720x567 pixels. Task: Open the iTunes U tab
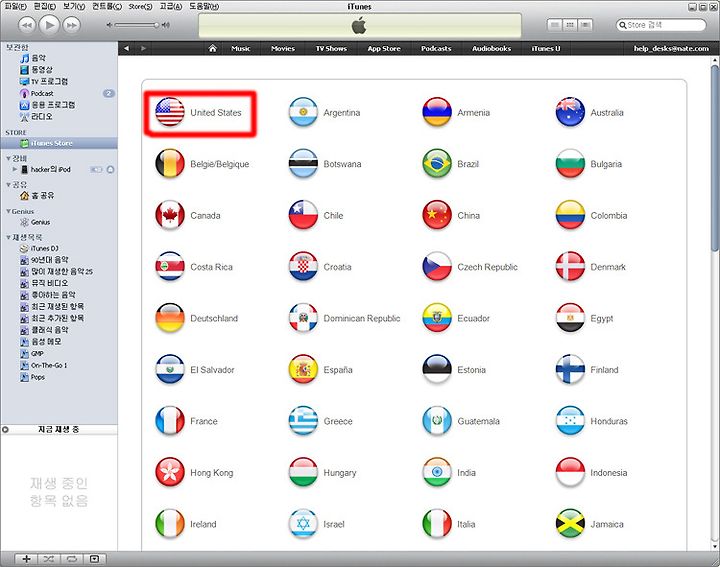click(546, 48)
